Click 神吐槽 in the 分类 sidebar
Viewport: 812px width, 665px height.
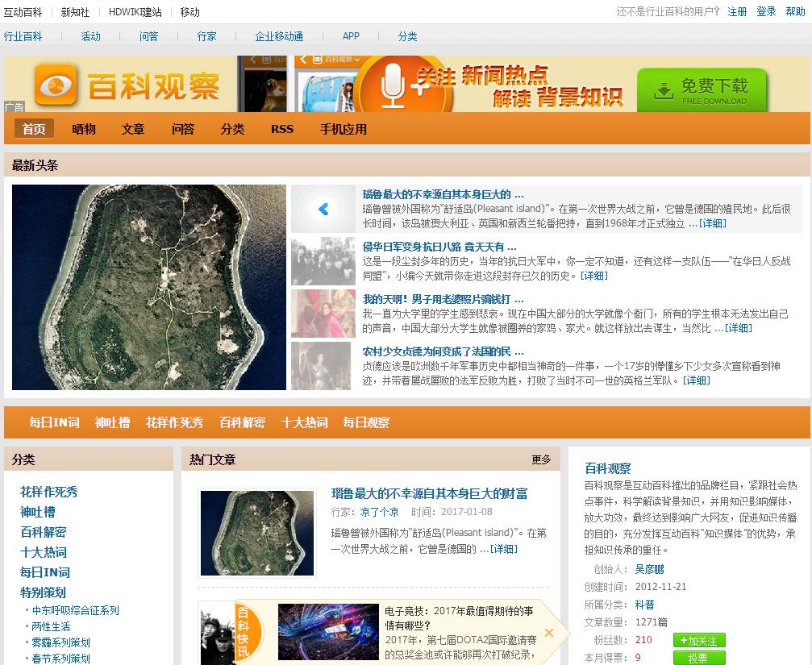37,512
